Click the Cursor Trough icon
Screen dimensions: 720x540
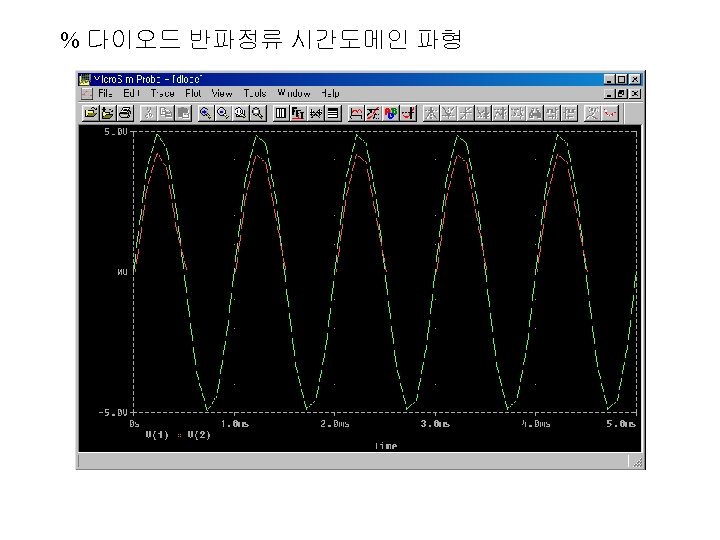[x=448, y=113]
